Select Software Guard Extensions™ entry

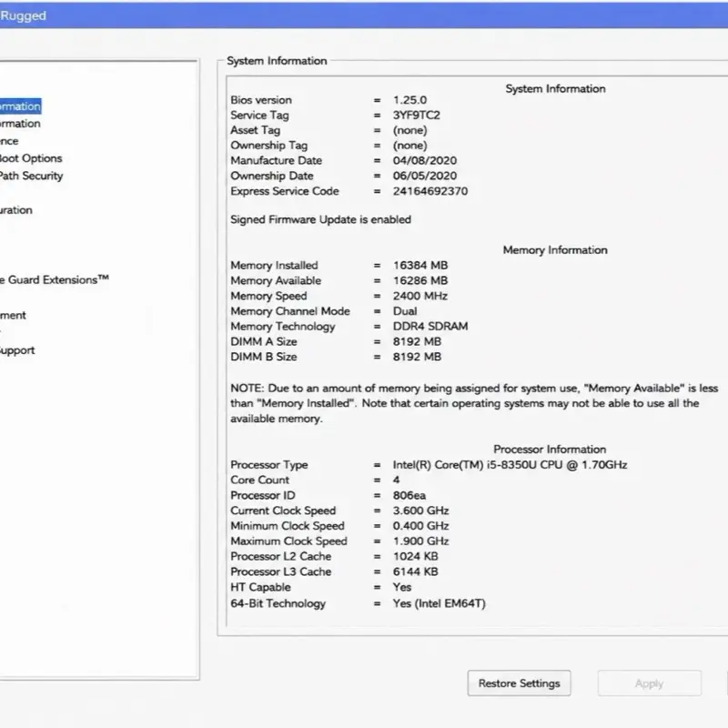pos(55,279)
